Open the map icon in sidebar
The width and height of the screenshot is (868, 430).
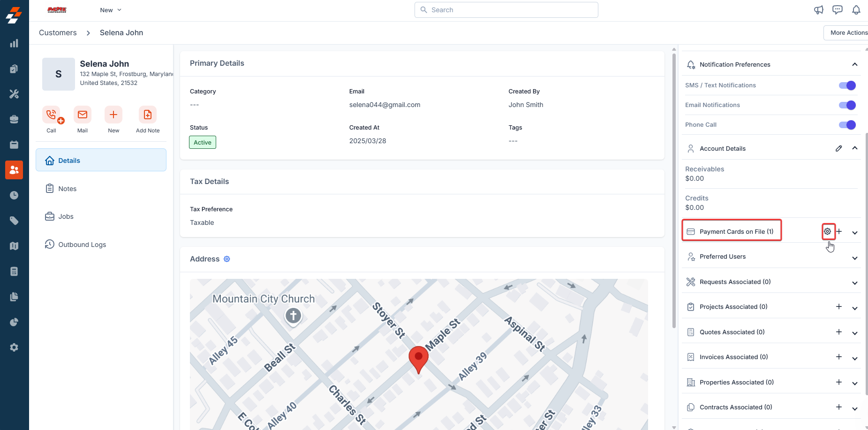[x=14, y=246]
